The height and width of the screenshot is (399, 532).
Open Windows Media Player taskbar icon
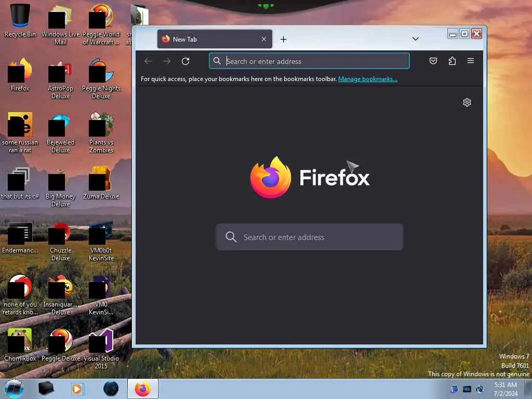(77, 389)
